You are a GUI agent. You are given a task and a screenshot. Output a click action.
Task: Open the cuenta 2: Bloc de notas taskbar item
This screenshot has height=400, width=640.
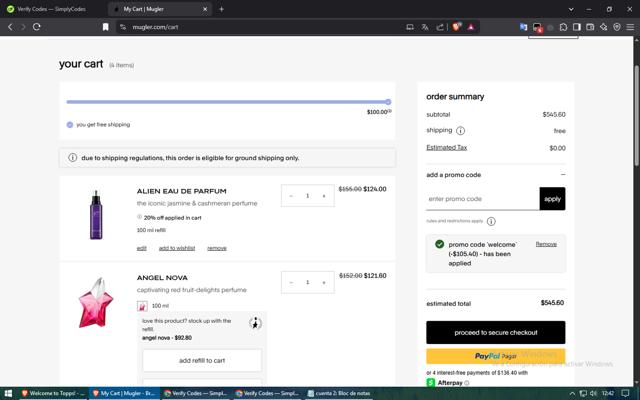pos(339,393)
